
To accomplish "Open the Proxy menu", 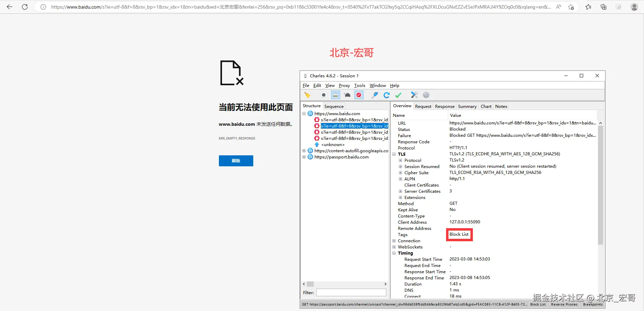I will tap(344, 86).
